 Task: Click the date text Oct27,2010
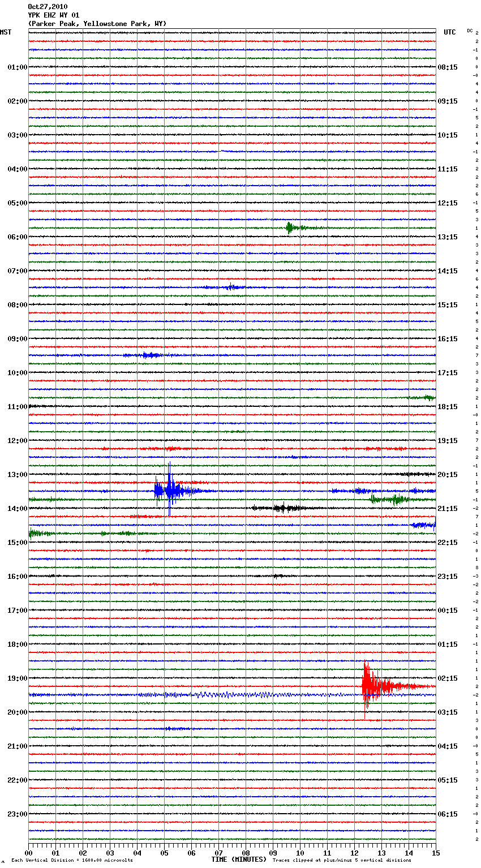[x=48, y=7]
